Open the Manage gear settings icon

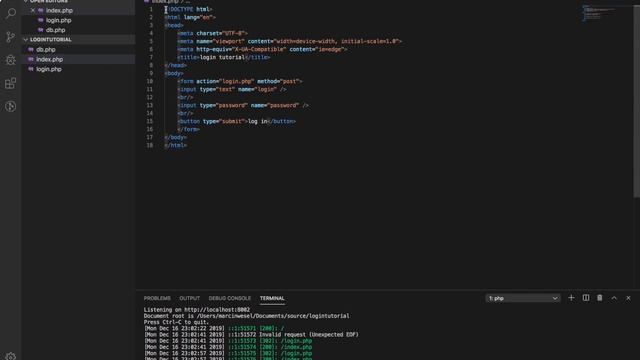pos(11,356)
